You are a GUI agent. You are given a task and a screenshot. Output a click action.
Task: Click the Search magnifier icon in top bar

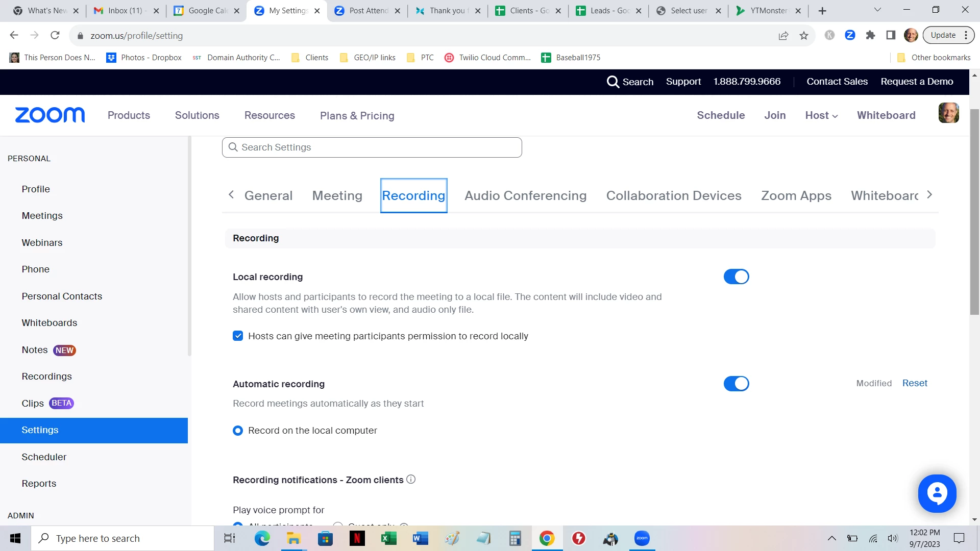(612, 82)
